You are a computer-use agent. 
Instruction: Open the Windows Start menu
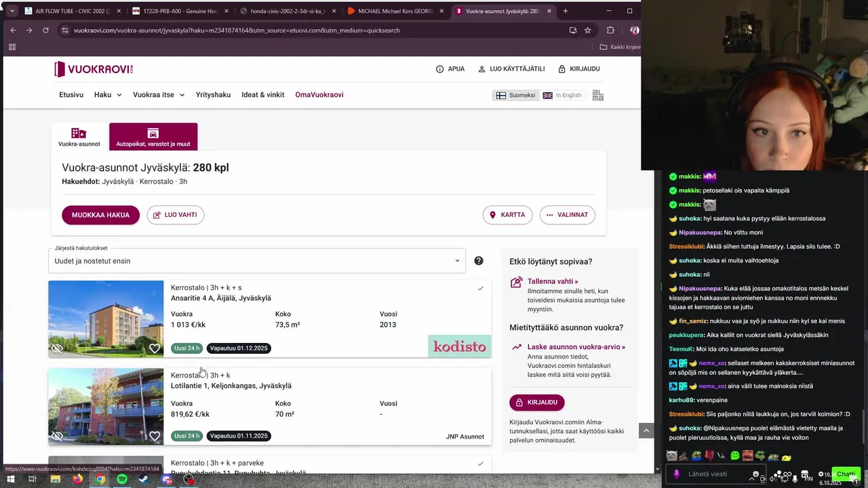click(11, 479)
